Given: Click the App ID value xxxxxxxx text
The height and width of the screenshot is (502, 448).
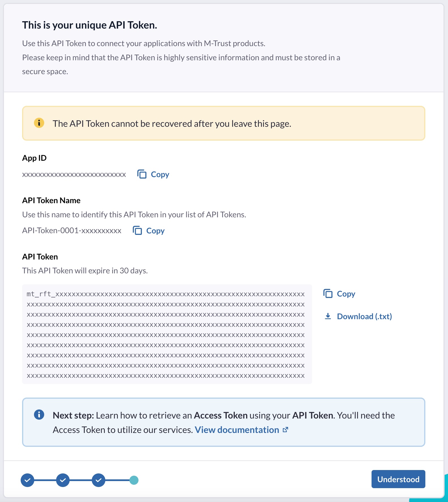Looking at the screenshot, I should click(74, 175).
